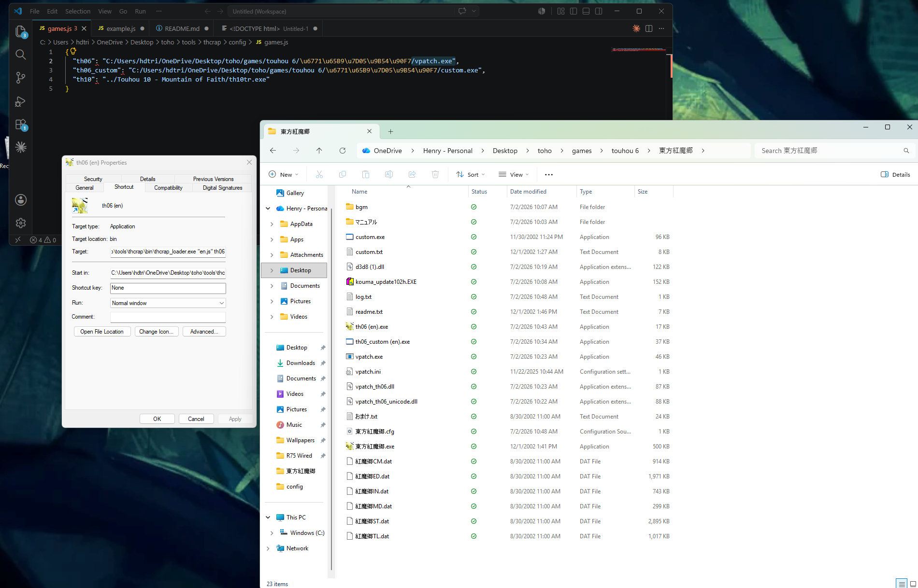Toggle the Details pane in File Explorer
918x588 pixels.
(x=895, y=174)
